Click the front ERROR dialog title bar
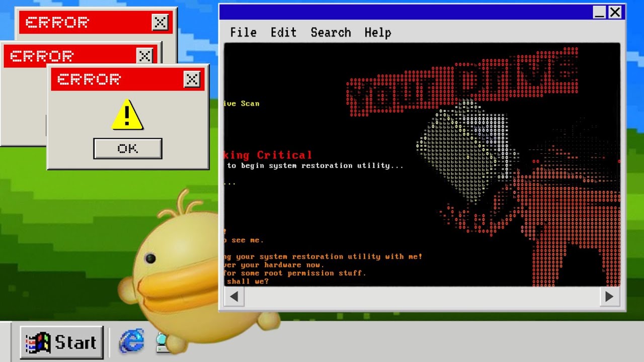This screenshot has height=362, width=644. point(127,79)
